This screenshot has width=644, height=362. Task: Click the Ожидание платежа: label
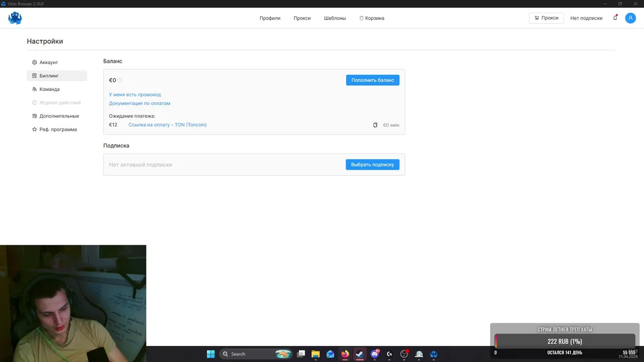click(x=132, y=116)
